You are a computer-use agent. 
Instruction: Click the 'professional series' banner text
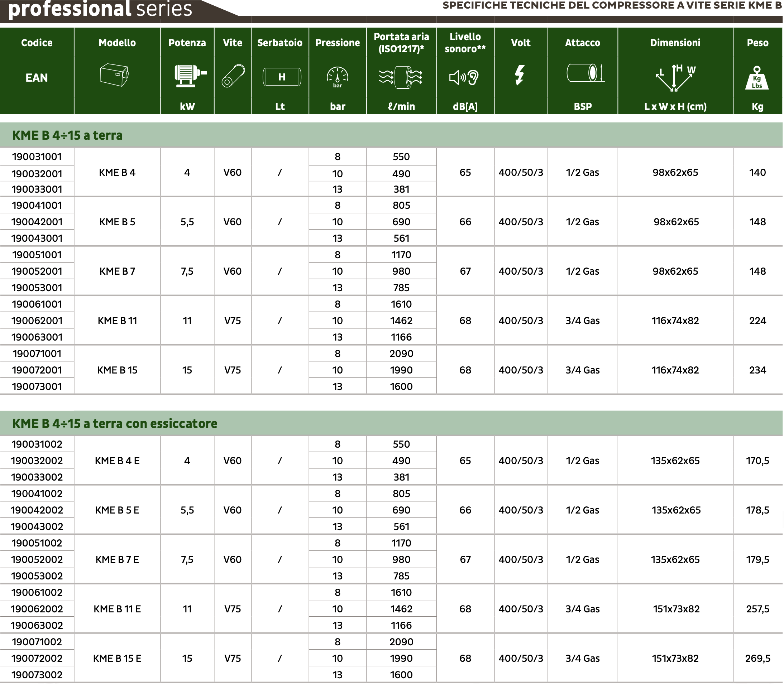tap(100, 9)
